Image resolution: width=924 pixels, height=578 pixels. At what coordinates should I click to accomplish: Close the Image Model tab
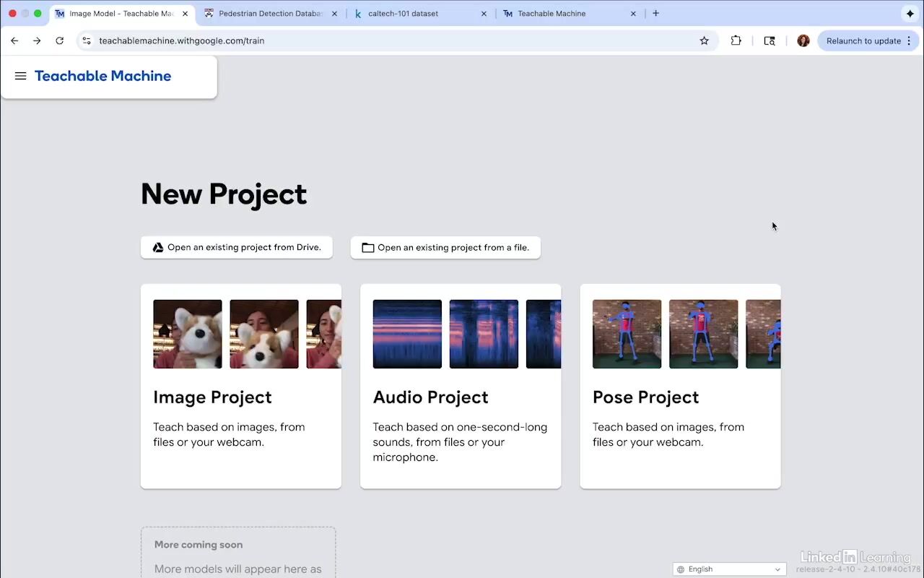(x=185, y=14)
